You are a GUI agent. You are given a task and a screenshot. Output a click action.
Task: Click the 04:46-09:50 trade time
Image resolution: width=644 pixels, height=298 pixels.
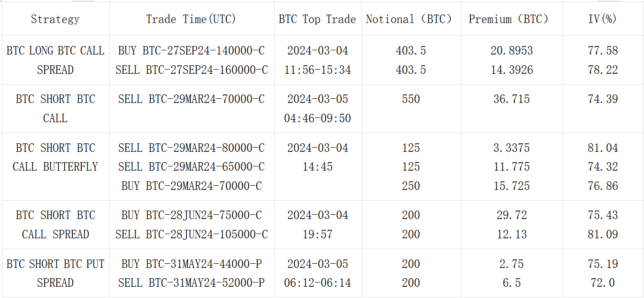point(317,118)
